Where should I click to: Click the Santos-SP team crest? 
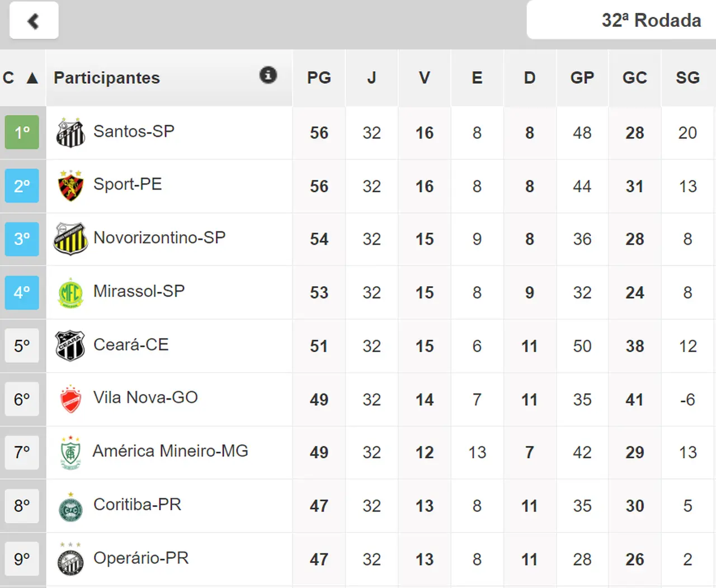pos(70,133)
